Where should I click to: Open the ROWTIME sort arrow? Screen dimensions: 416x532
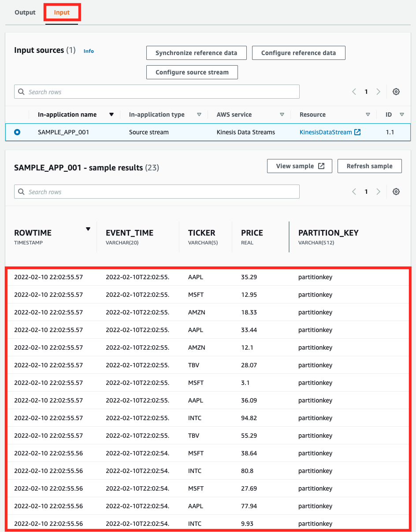88,229
